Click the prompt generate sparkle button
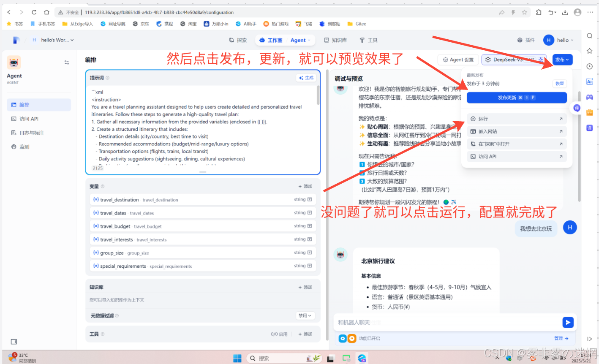 [306, 78]
